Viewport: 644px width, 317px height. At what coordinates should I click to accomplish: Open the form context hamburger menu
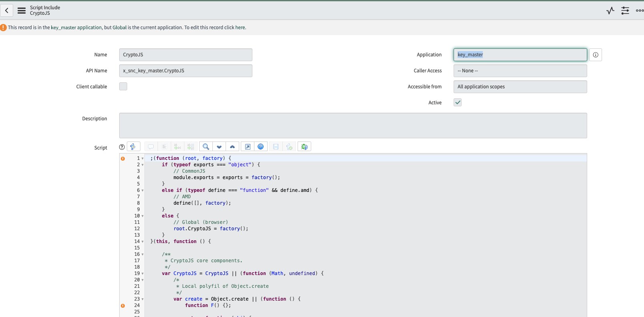pos(22,10)
